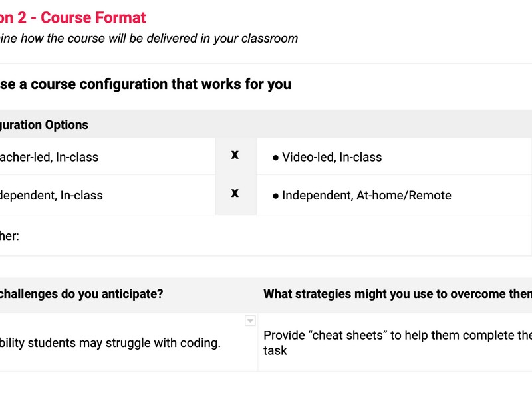The height and width of the screenshot is (399, 532).
Task: Open the dropdown arrow in challenges cell
Action: tap(250, 321)
